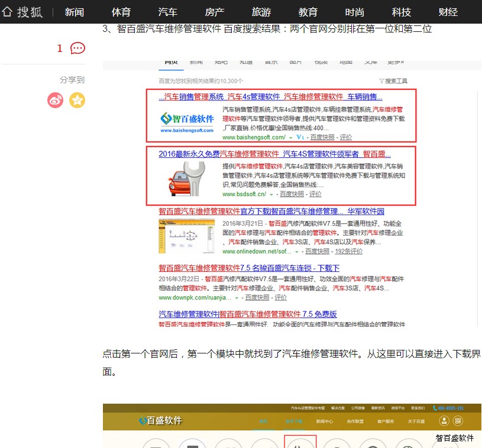Click the red car and wrench picture
This screenshot has width=482, height=448.
187,178
